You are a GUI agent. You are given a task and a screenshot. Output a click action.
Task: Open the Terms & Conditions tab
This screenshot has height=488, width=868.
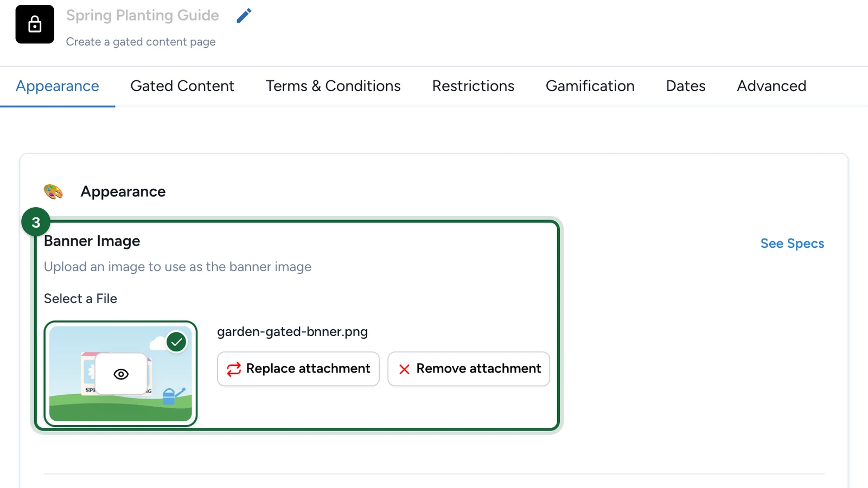[333, 86]
